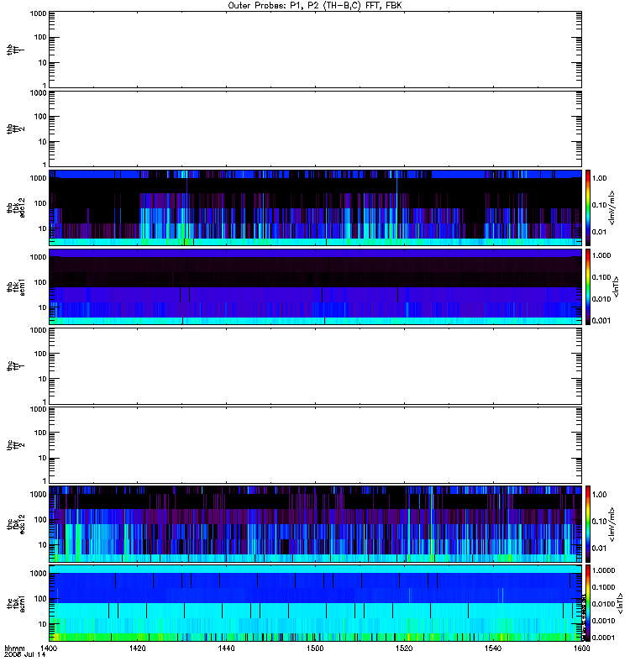The width and height of the screenshot is (630, 672).
Task: Click the thc fbk edc12 spectrogram
Action: coord(316,524)
